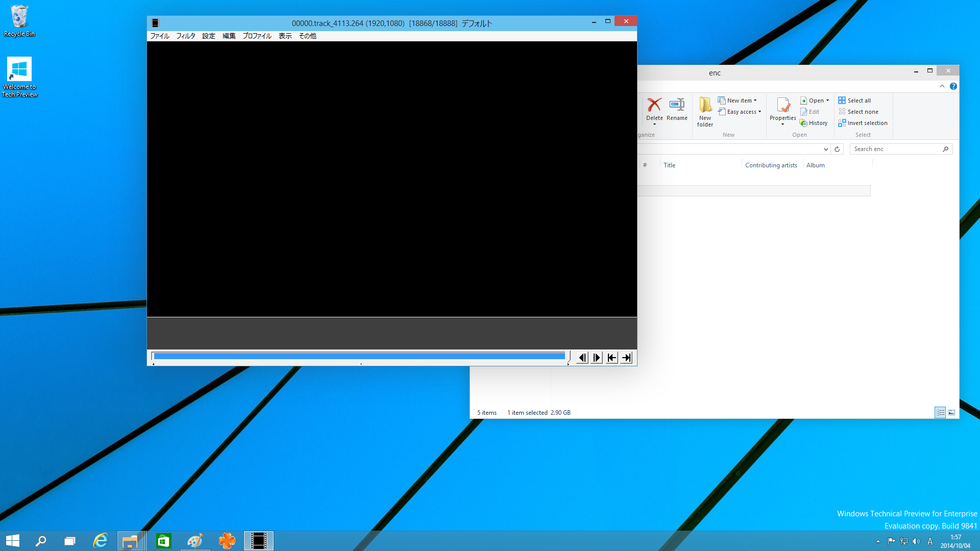Viewport: 980px width, 551px height.
Task: Switch to File Explorer on the taskbar
Action: (131, 541)
